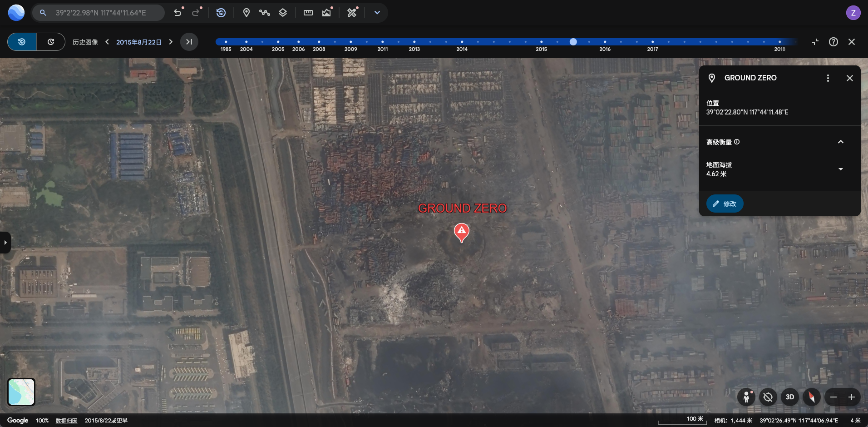Image resolution: width=868 pixels, height=427 pixels.
Task: Click the 修改 edit button
Action: click(x=725, y=204)
